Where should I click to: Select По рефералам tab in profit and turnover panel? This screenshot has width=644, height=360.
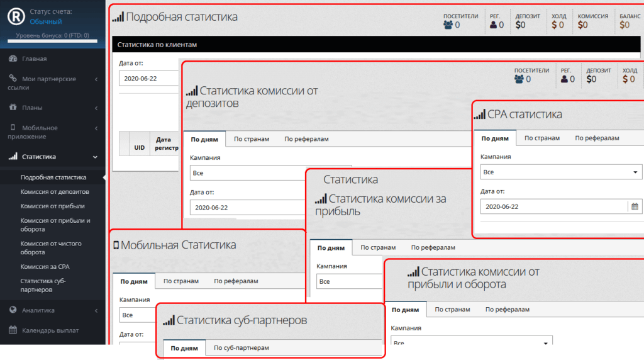pos(508,310)
